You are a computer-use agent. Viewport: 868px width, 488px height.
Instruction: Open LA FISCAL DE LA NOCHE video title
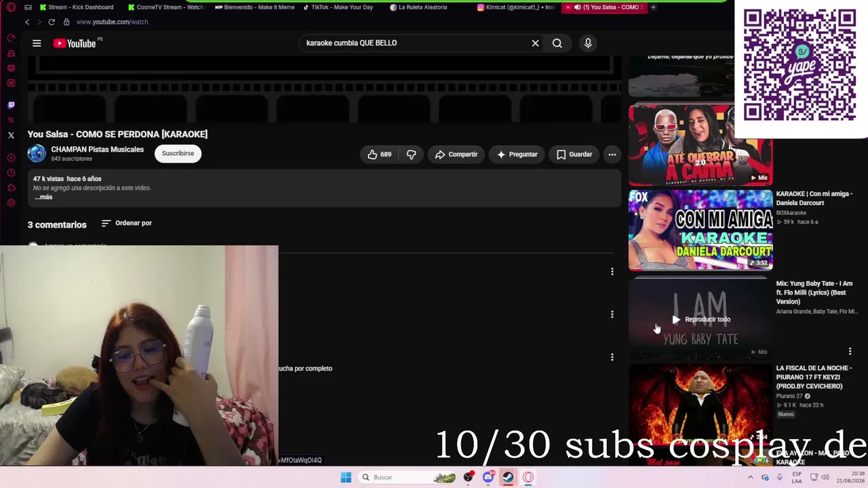[814, 378]
